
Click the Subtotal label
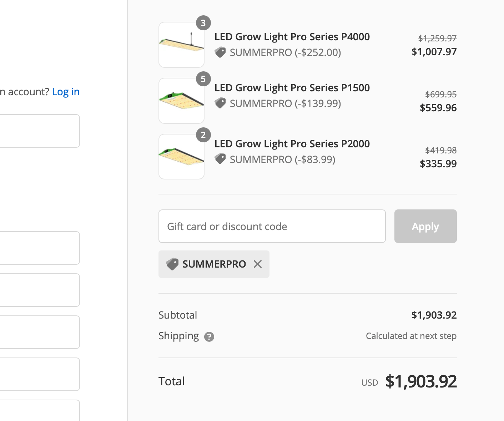[x=178, y=315]
